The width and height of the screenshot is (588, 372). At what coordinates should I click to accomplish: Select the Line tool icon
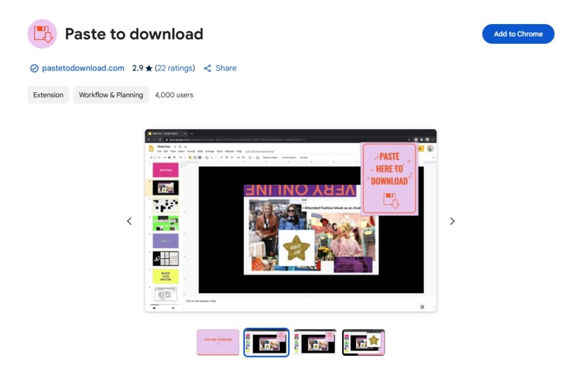211,157
